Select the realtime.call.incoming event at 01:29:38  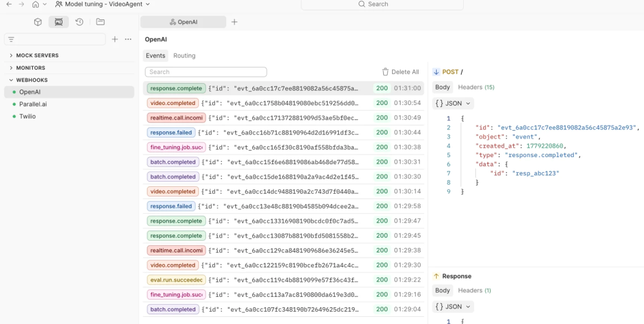tap(283, 250)
